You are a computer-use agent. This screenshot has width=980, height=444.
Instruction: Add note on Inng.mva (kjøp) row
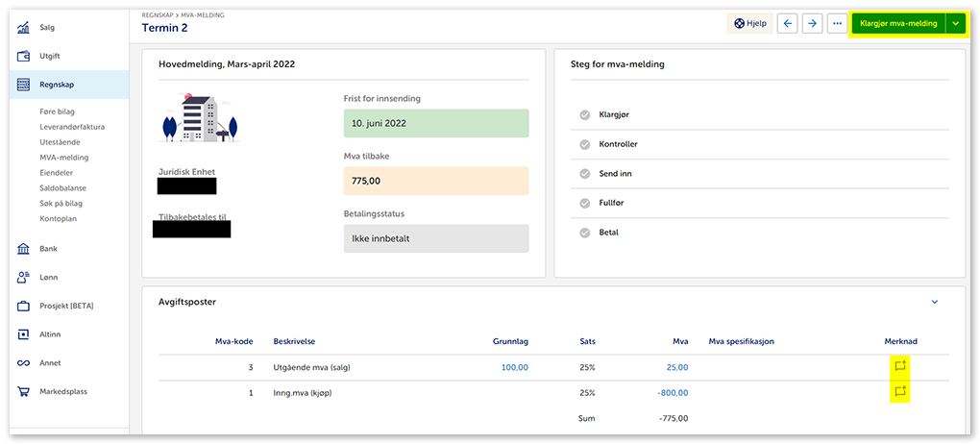click(900, 392)
